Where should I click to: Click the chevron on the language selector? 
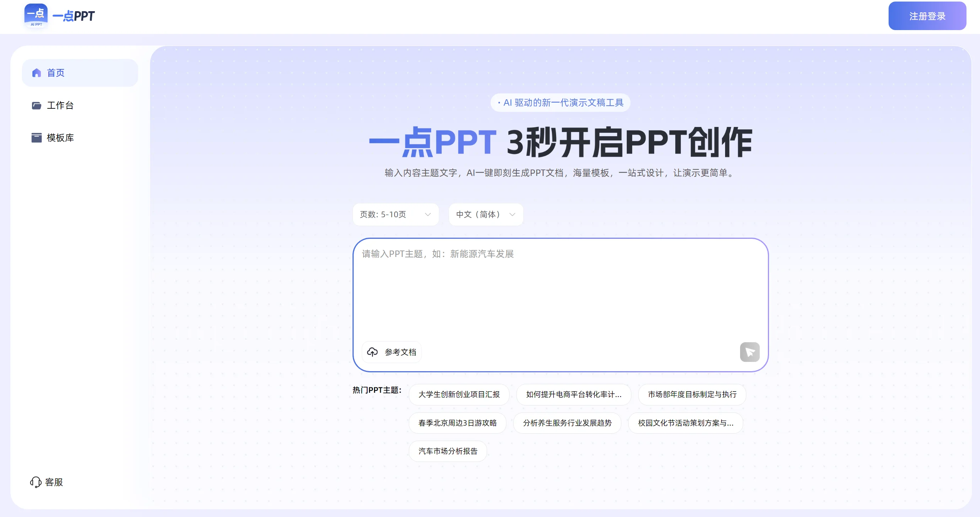pyautogui.click(x=512, y=215)
